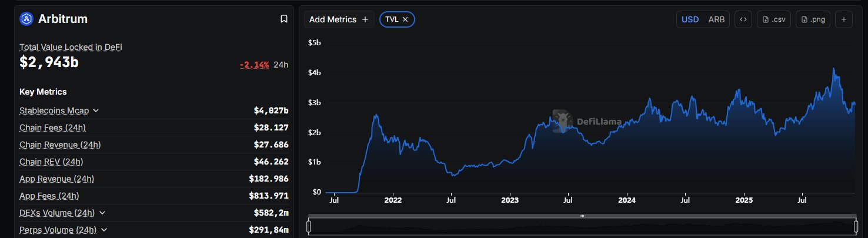This screenshot has width=868, height=238.
Task: Remove the TVL metric chip via X
Action: [x=405, y=19]
